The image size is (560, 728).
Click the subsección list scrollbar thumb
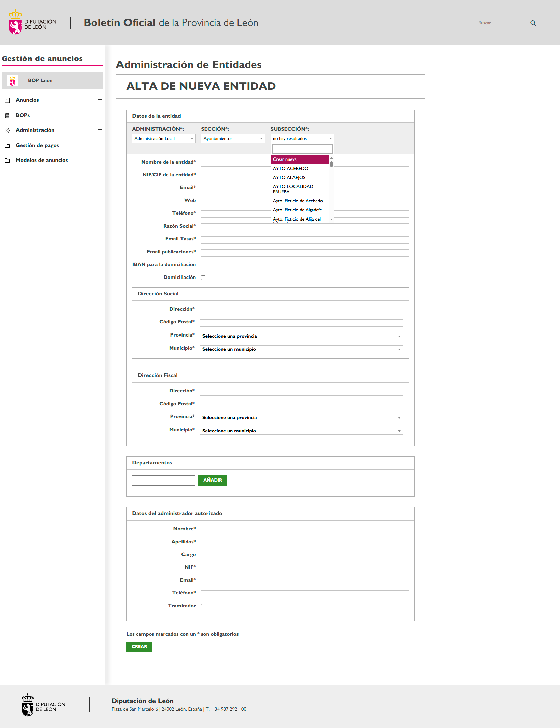pyautogui.click(x=332, y=164)
